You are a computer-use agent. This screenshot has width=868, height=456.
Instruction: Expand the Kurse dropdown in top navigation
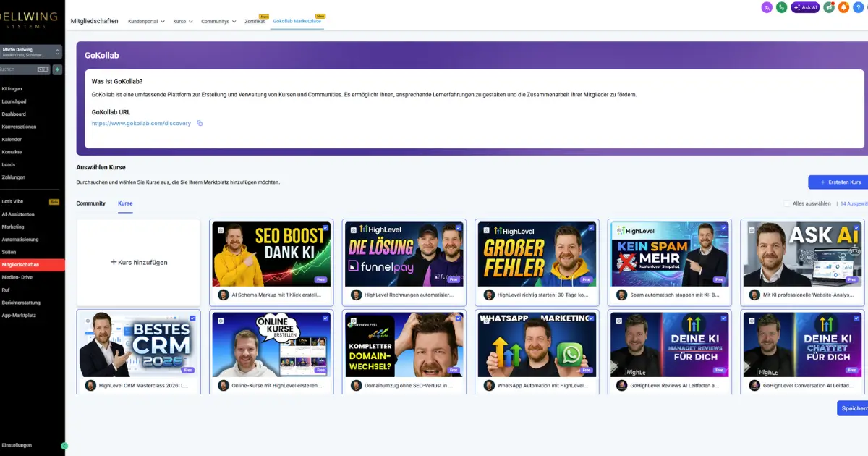click(183, 22)
